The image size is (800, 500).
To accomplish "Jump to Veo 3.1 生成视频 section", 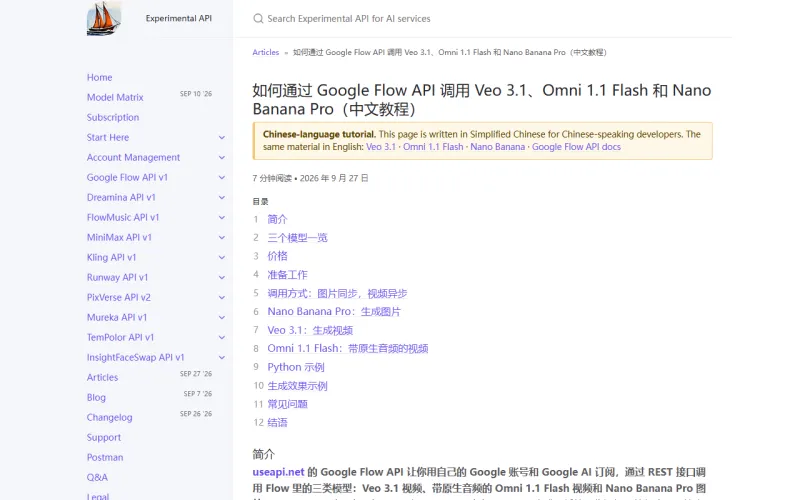I will click(310, 331).
